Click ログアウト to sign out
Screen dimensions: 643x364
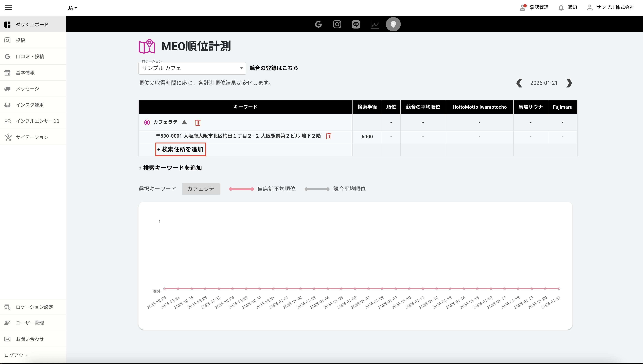point(16,355)
